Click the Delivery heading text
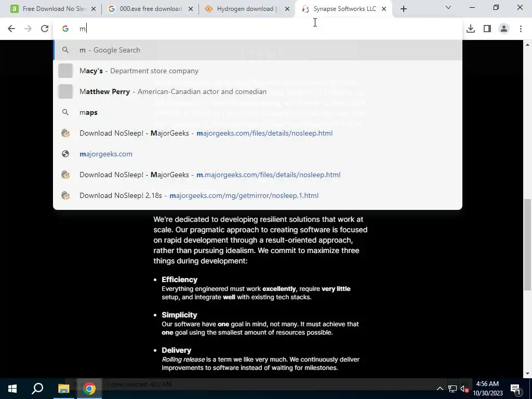The height and width of the screenshot is (399, 532). (x=177, y=350)
